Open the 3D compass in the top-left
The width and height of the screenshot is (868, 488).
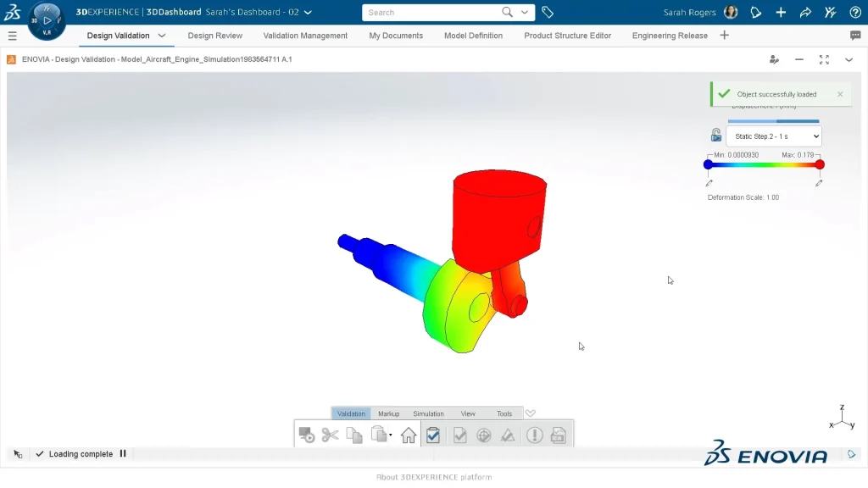46,19
